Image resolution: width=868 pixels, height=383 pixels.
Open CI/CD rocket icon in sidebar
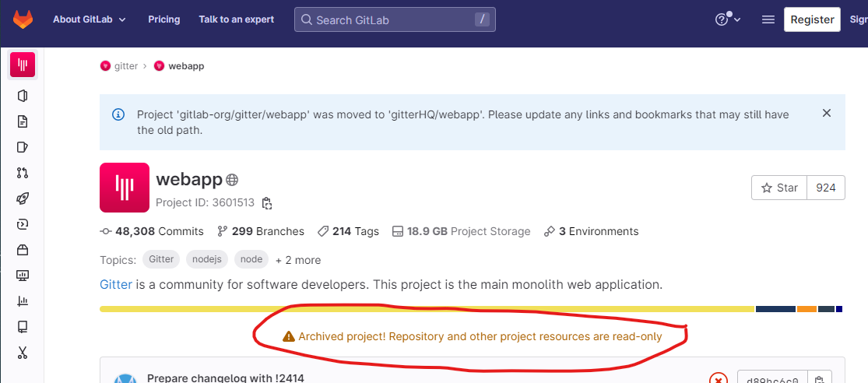pyautogui.click(x=23, y=199)
